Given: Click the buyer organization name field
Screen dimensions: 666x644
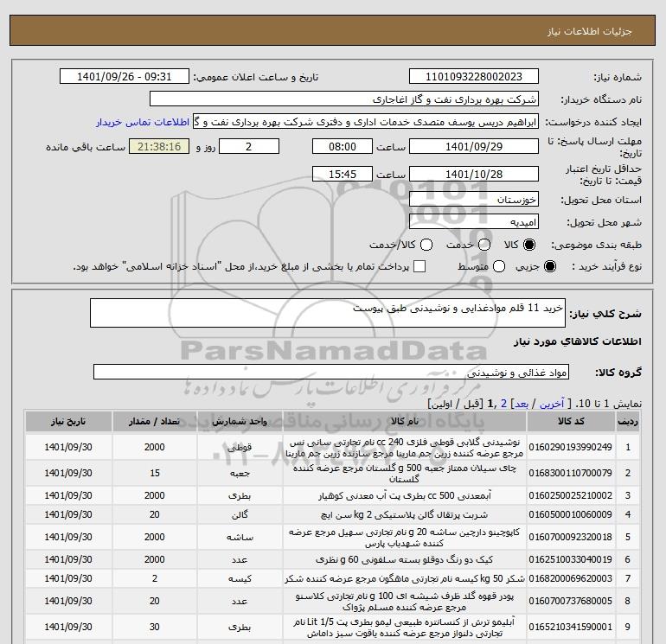Looking at the screenshot, I should click(344, 99).
